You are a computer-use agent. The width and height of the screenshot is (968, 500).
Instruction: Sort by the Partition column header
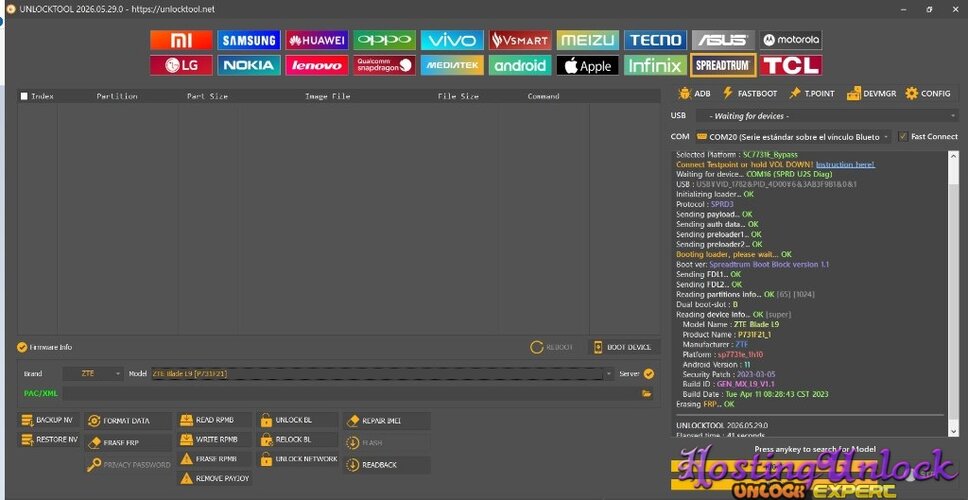tap(117, 96)
